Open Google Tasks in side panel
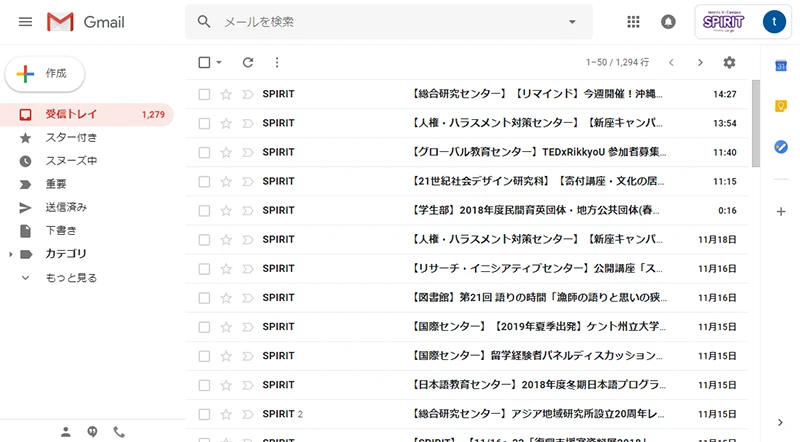The width and height of the screenshot is (800, 442). 782,147
